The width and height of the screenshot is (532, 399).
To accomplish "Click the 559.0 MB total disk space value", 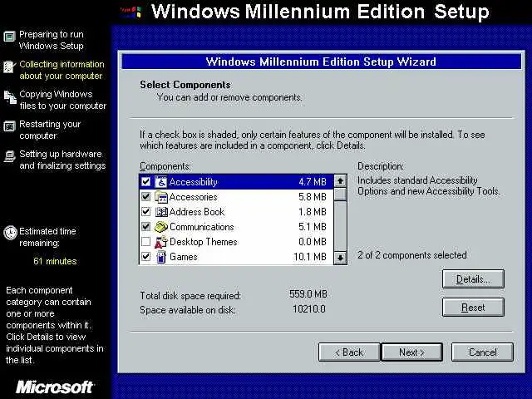I will click(x=308, y=293).
